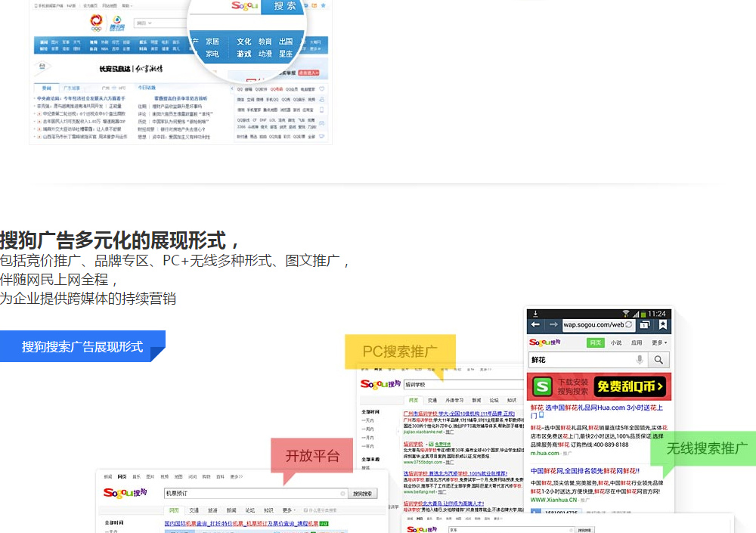Screen dimensions: 756x533
Task: Select 文化 in the magnified navigation bar
Action: coord(243,42)
